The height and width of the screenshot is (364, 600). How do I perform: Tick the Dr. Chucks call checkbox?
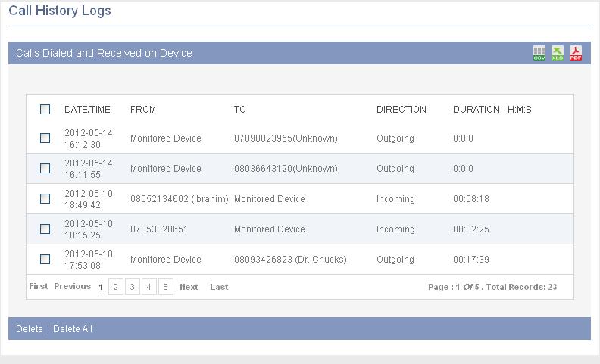pyautogui.click(x=45, y=259)
